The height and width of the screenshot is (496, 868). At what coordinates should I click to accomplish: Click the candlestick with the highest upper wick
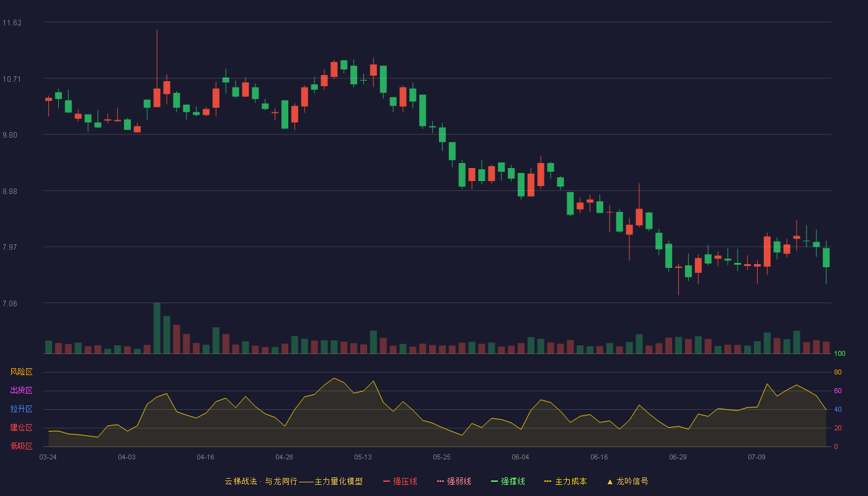pos(157,97)
